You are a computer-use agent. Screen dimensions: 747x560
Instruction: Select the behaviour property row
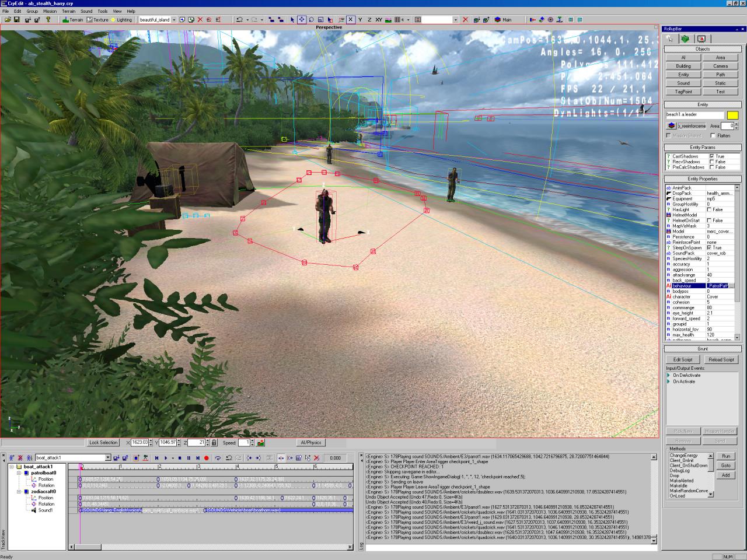pyautogui.click(x=700, y=286)
